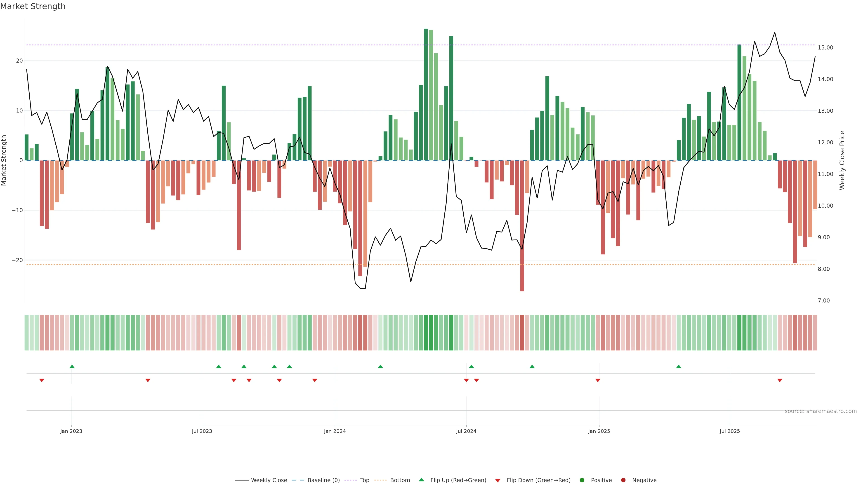Click the last green Flip Up triangle marker
Image resolution: width=868 pixels, height=488 pixels.
[678, 366]
